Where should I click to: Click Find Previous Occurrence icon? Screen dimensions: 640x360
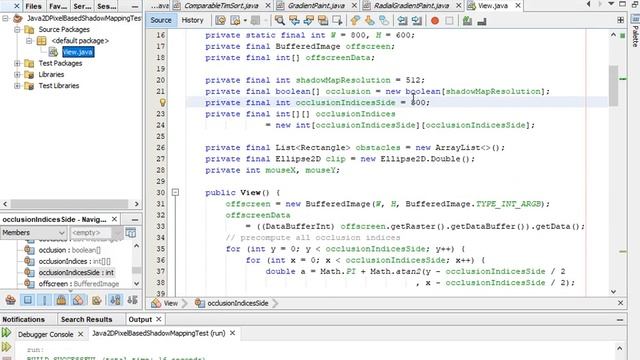pyautogui.click(x=294, y=20)
